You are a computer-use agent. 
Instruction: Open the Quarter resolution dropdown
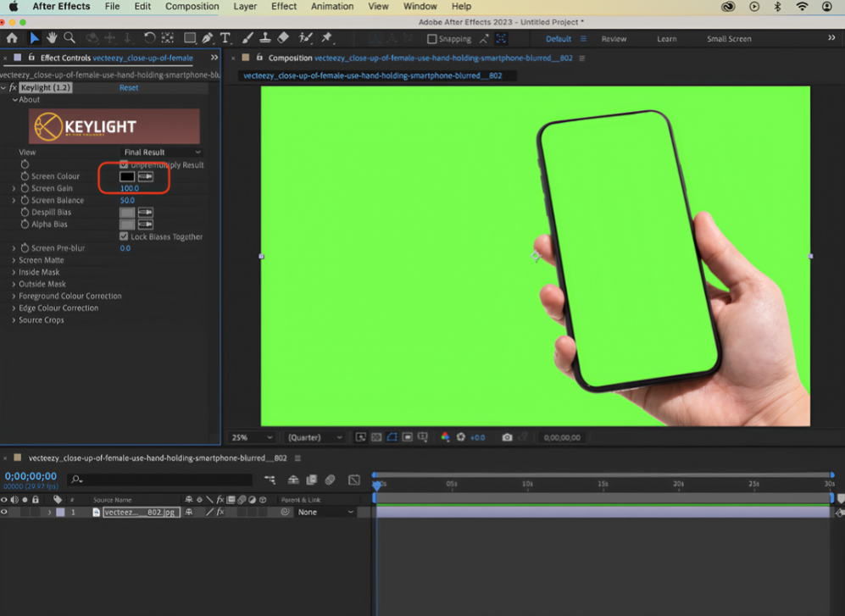coord(312,436)
